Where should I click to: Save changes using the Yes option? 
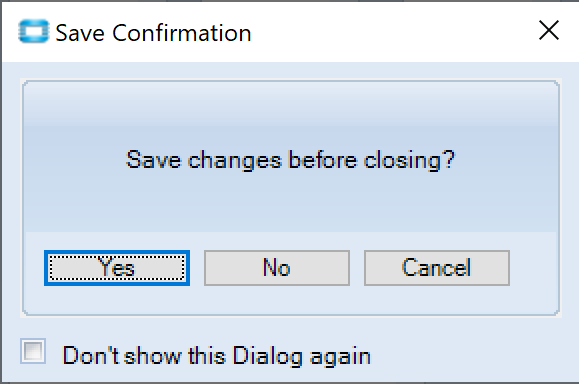(x=117, y=268)
